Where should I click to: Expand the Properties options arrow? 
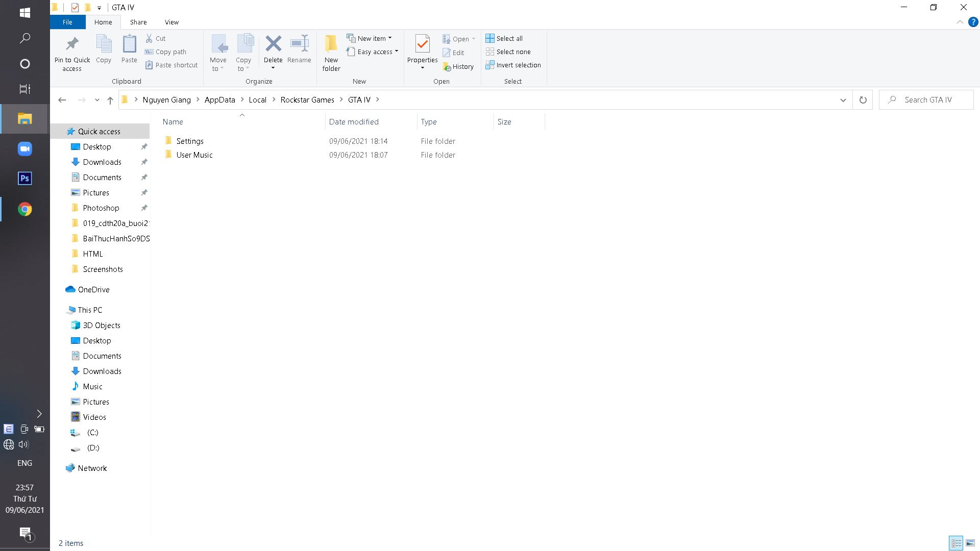point(422,68)
